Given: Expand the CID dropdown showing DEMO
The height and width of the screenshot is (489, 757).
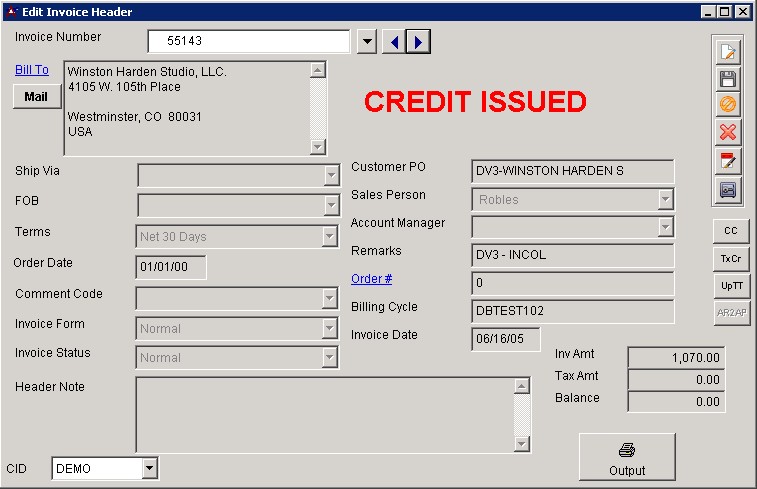Looking at the screenshot, I should (150, 468).
